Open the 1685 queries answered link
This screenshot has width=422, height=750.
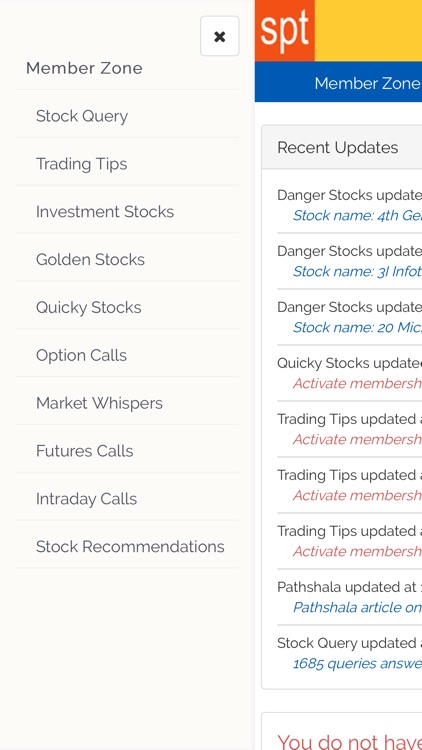coord(357,663)
